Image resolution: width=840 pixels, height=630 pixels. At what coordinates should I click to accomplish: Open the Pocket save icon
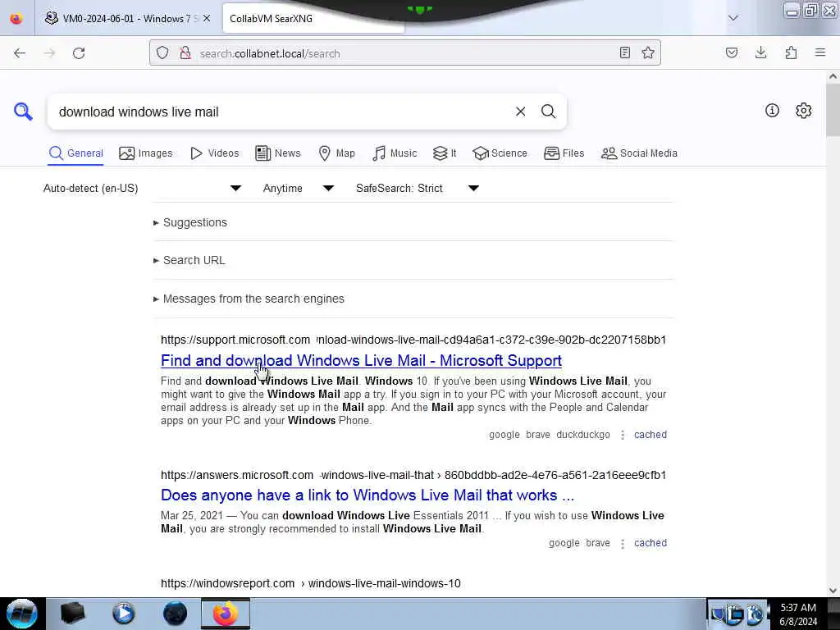(731, 52)
